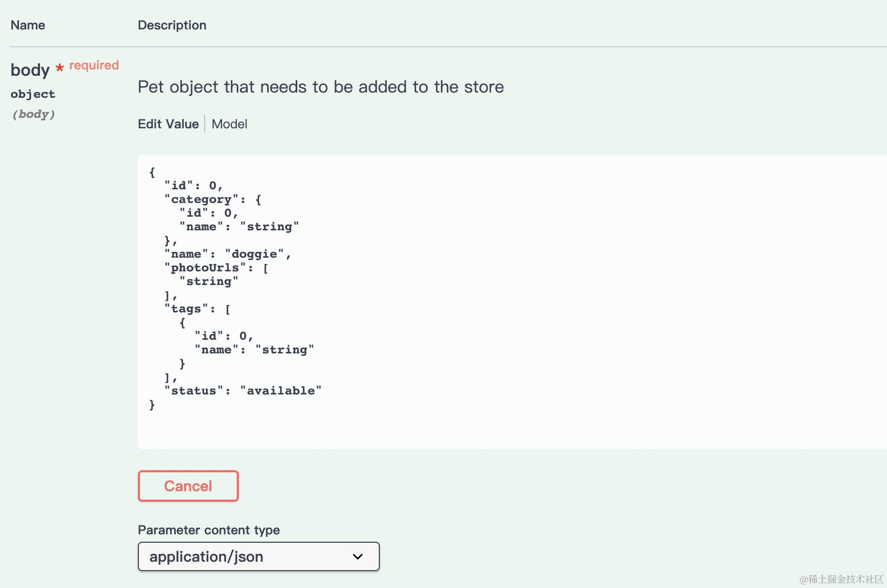Click the "tags" key in JSON
This screenshot has width=887, height=588.
(186, 309)
